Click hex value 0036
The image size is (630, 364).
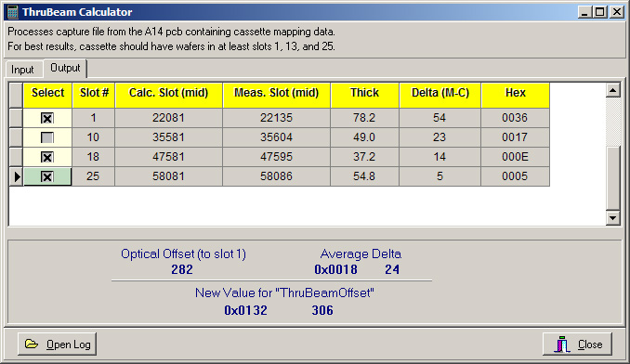[x=516, y=118]
